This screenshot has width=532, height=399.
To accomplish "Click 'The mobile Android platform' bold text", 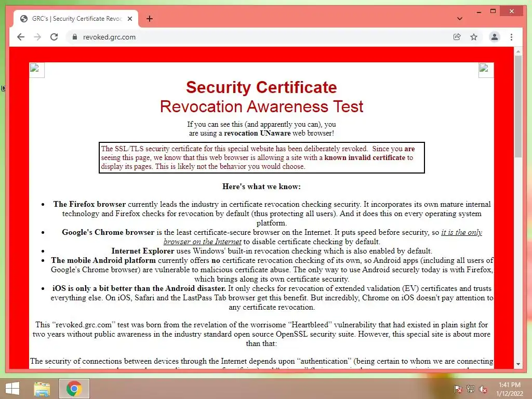I will point(103,260).
